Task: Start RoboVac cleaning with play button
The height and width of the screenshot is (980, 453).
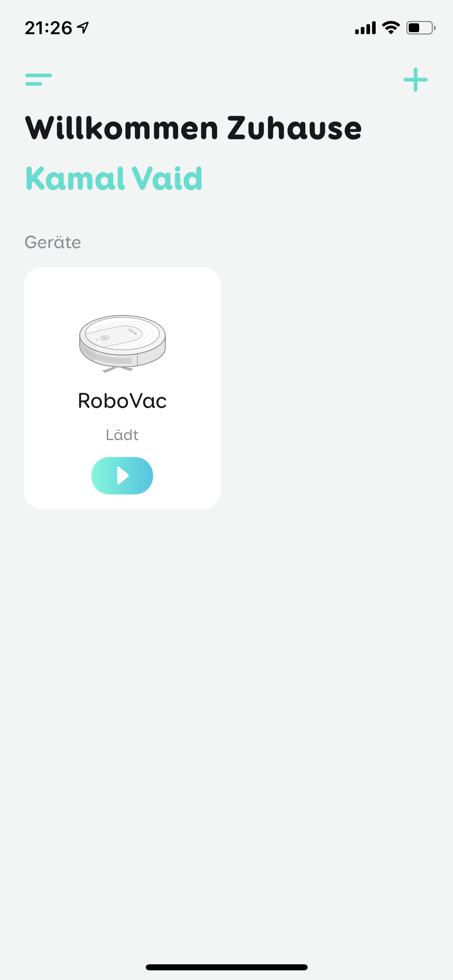Action: tap(122, 476)
